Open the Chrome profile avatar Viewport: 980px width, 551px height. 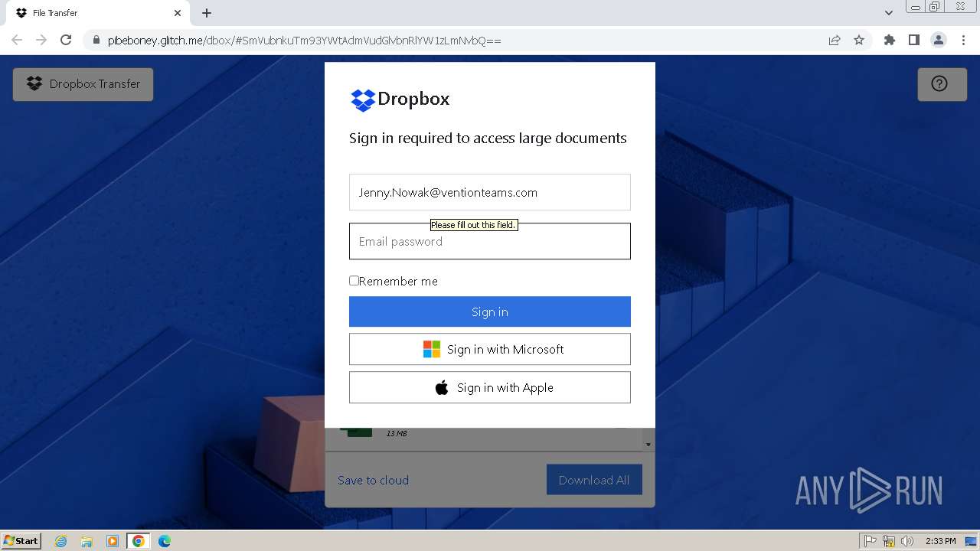pos(939,40)
